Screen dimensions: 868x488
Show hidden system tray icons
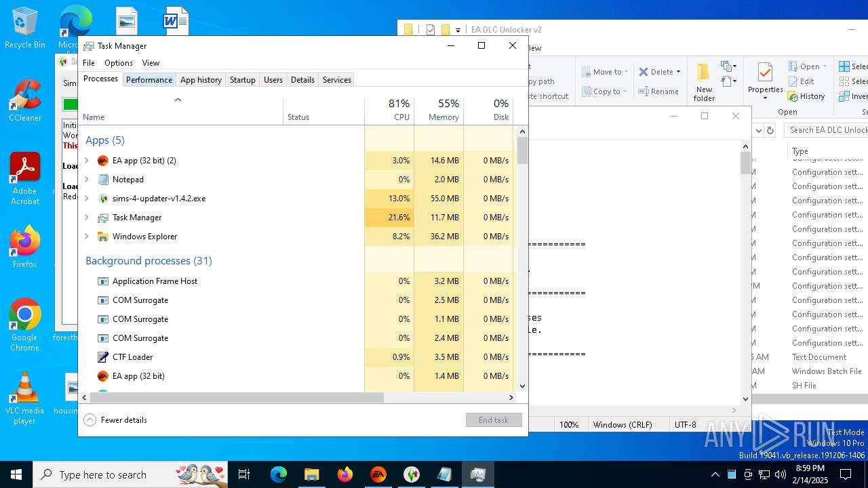pyautogui.click(x=715, y=474)
